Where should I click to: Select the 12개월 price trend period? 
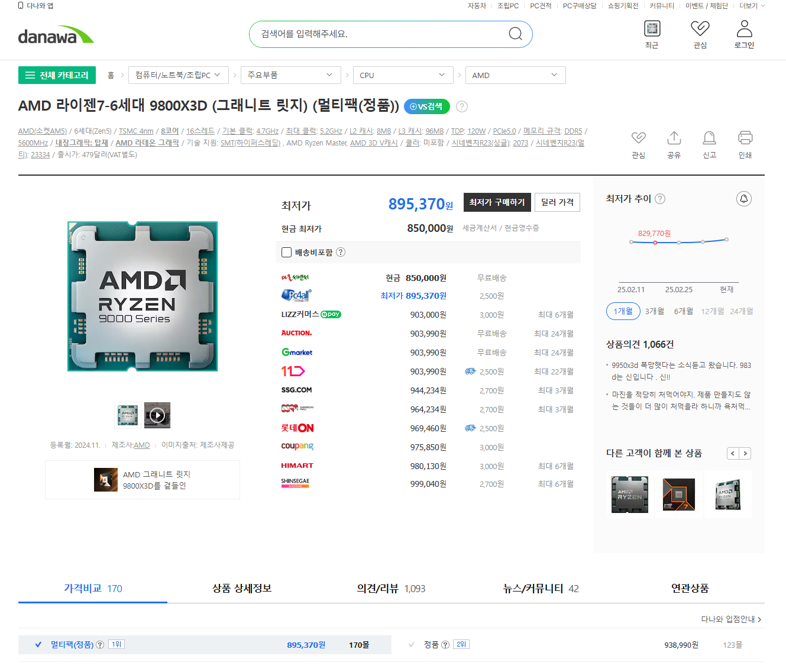[713, 311]
